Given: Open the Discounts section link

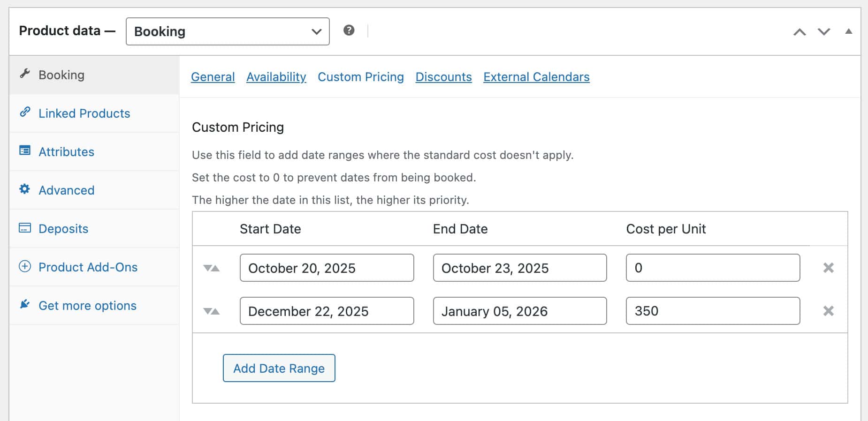Looking at the screenshot, I should [x=443, y=77].
